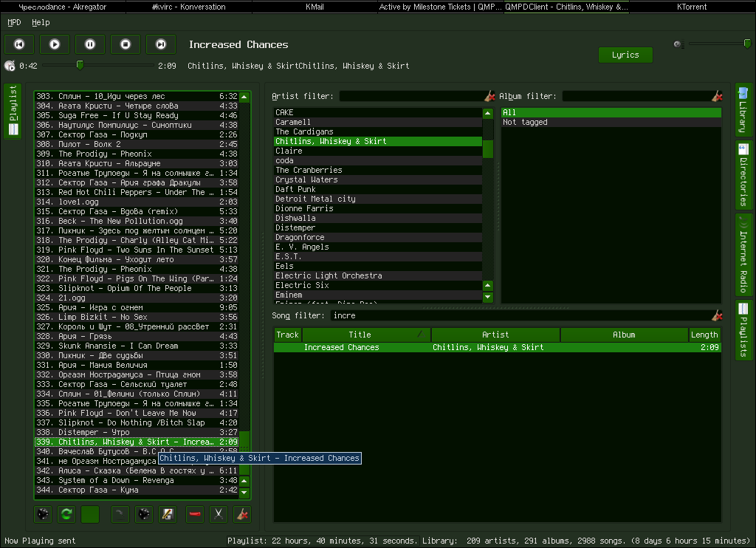Sort songs by the Title column header
Image resolution: width=756 pixels, height=548 pixels.
point(366,335)
